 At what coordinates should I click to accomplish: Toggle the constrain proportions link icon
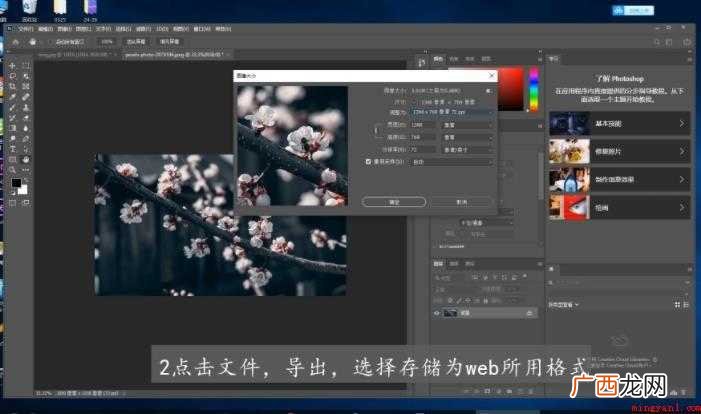coord(376,131)
